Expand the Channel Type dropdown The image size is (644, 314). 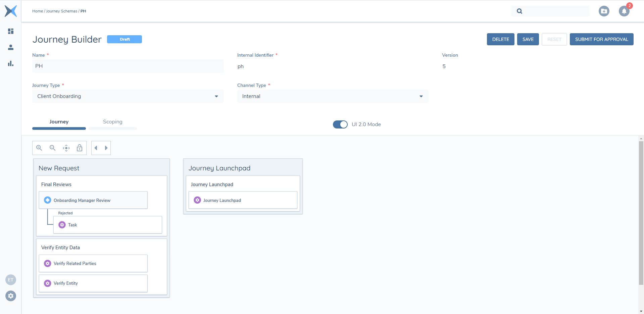421,96
